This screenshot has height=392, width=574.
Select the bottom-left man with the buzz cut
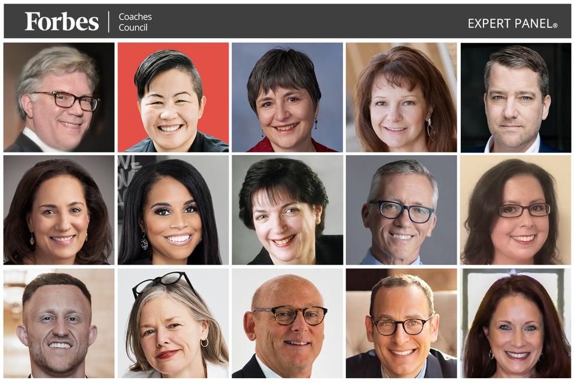(59, 324)
